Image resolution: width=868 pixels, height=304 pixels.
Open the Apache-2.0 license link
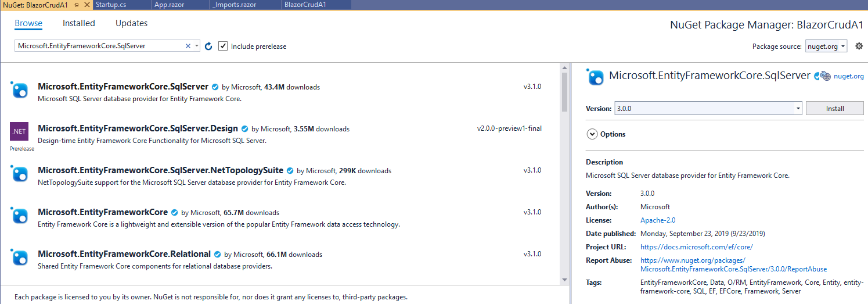pos(658,220)
